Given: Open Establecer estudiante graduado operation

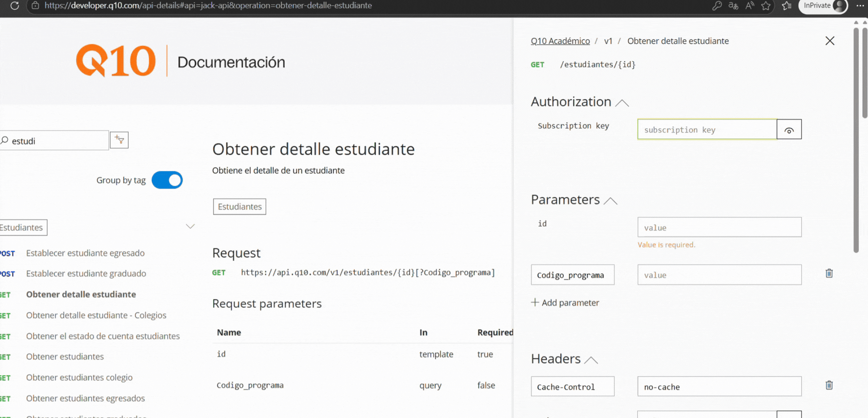Looking at the screenshot, I should click(x=86, y=273).
